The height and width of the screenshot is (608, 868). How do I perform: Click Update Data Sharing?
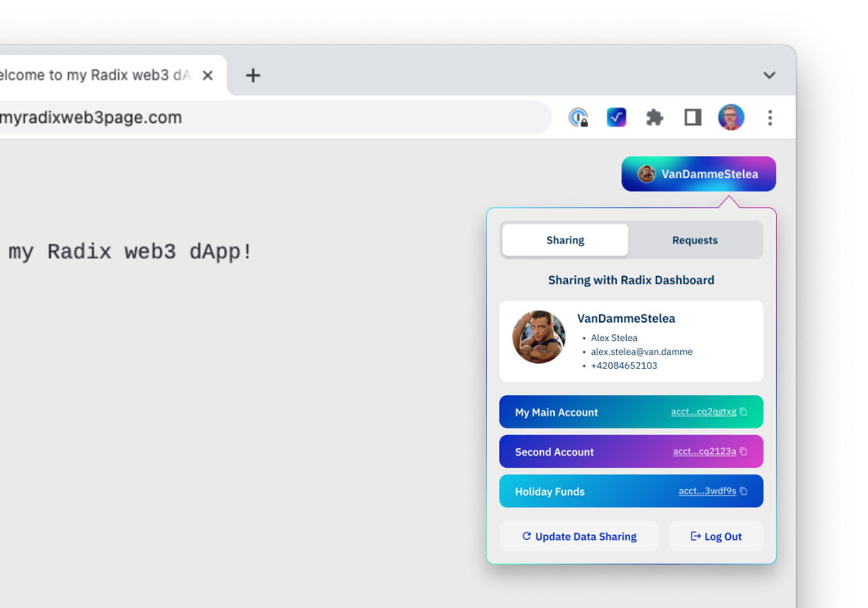[x=578, y=536]
